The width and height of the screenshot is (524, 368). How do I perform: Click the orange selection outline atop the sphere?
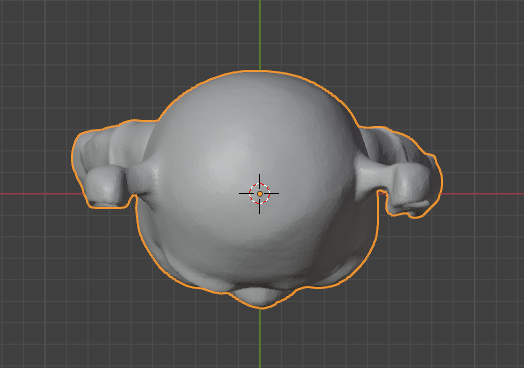point(260,71)
